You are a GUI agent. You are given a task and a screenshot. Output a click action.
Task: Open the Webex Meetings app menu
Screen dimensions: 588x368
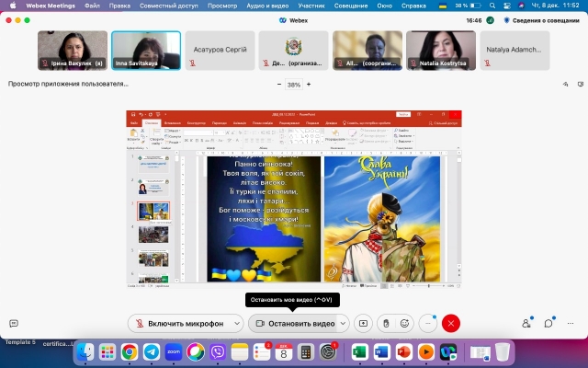point(51,6)
